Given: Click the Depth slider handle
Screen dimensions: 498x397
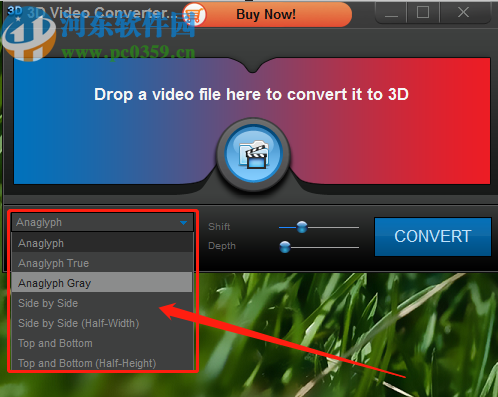Looking at the screenshot, I should point(285,247).
